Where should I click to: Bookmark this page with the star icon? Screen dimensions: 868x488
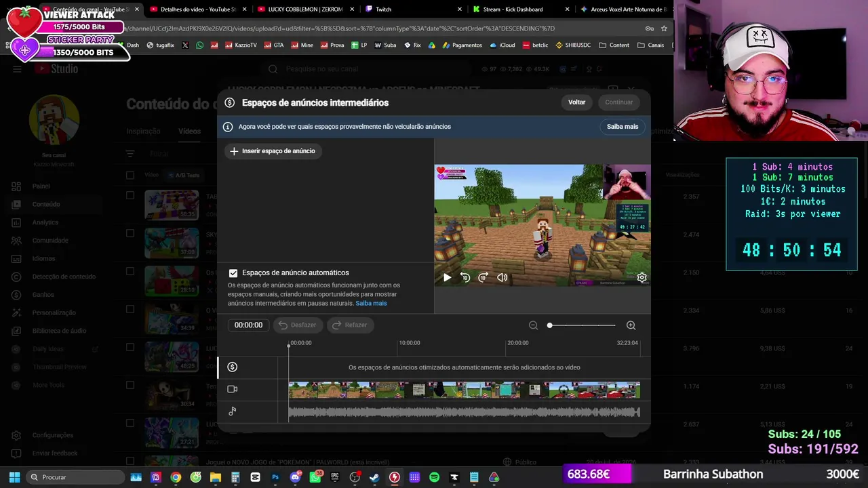click(x=664, y=28)
